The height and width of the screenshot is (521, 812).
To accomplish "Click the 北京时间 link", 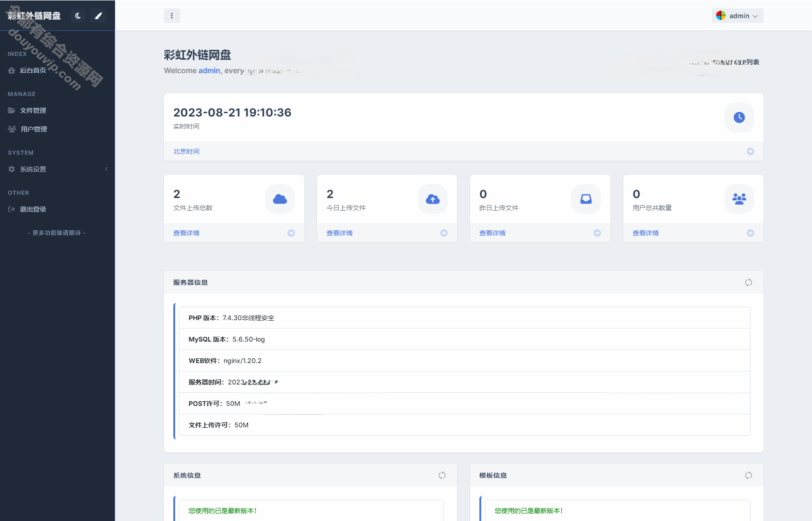I will 186,151.
